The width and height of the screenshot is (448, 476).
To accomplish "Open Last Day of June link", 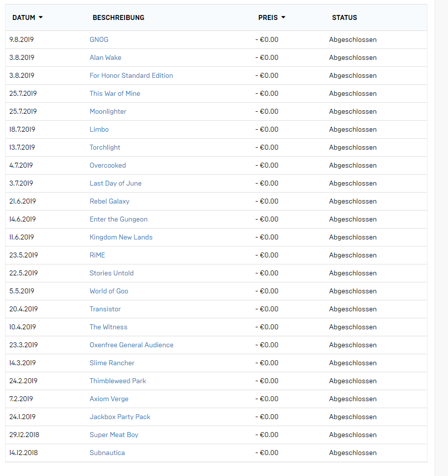I will (x=115, y=183).
